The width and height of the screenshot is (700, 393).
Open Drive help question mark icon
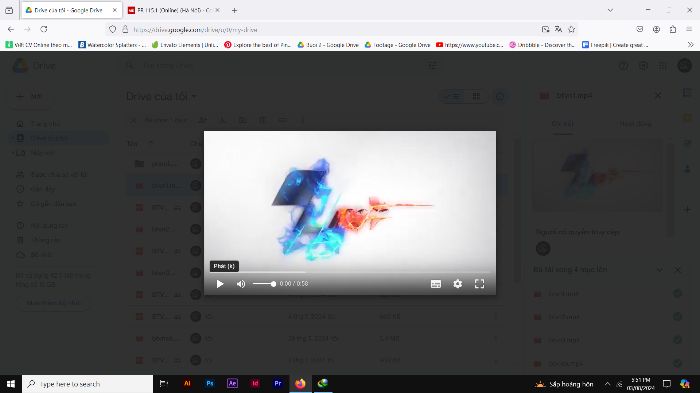(624, 66)
